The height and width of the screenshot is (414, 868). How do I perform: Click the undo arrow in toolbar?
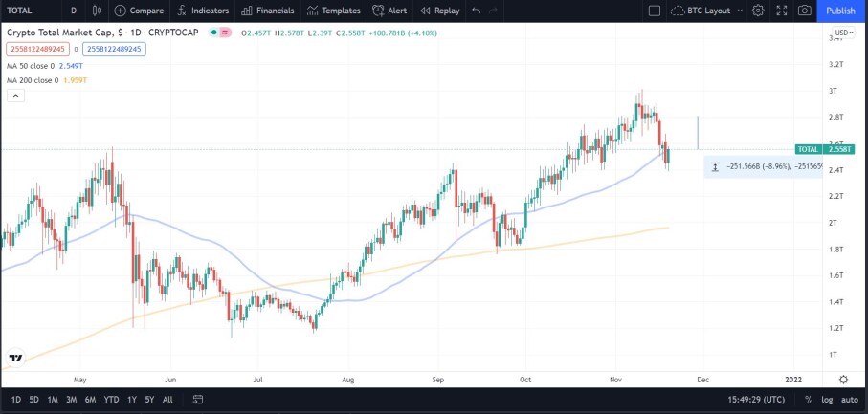click(x=476, y=11)
